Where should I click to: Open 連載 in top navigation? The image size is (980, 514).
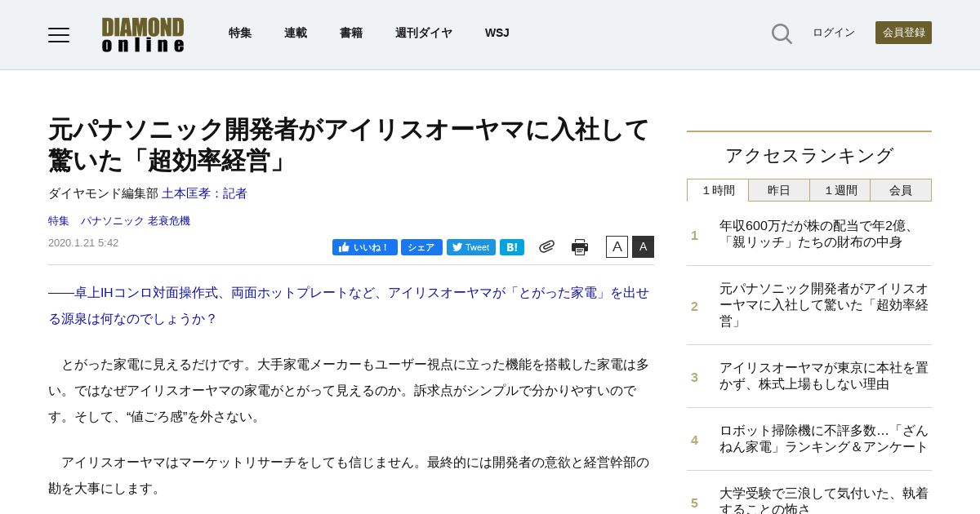tap(296, 33)
